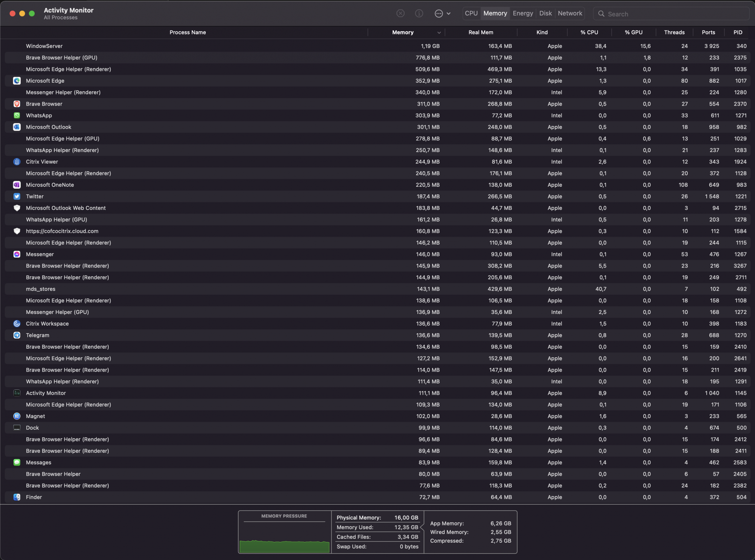Click the Twitter app icon

point(17,197)
